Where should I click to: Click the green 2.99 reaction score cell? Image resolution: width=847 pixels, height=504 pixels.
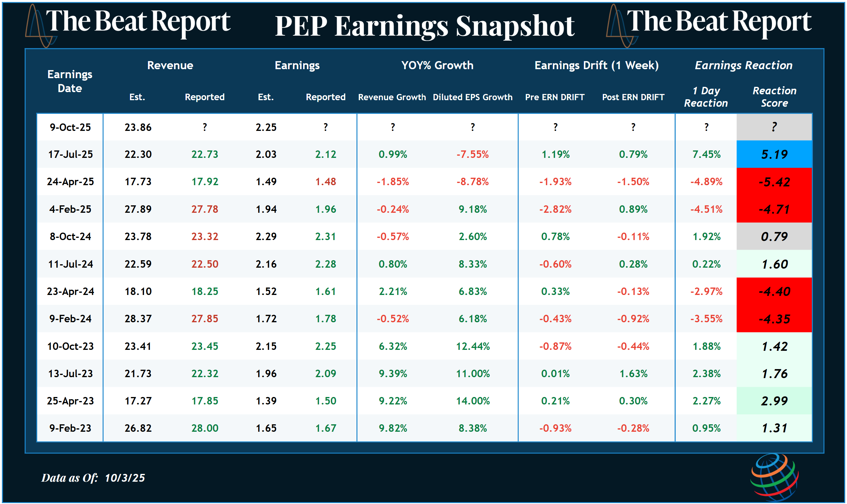[x=774, y=401]
